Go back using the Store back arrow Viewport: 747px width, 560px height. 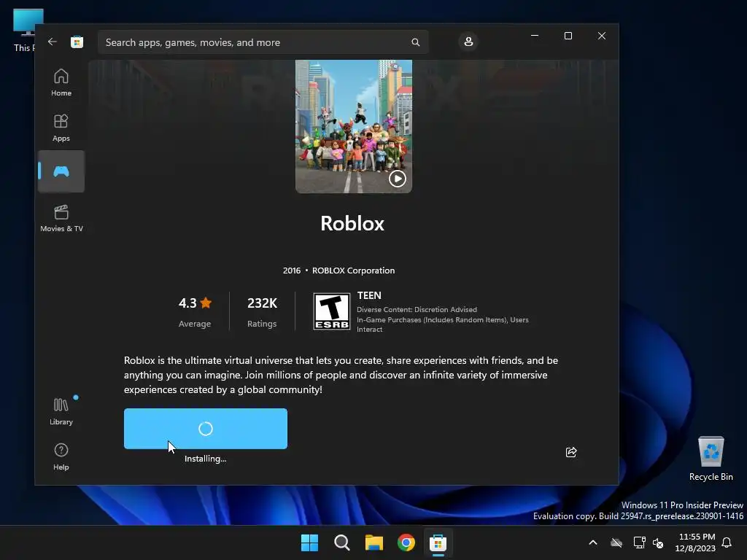(53, 42)
